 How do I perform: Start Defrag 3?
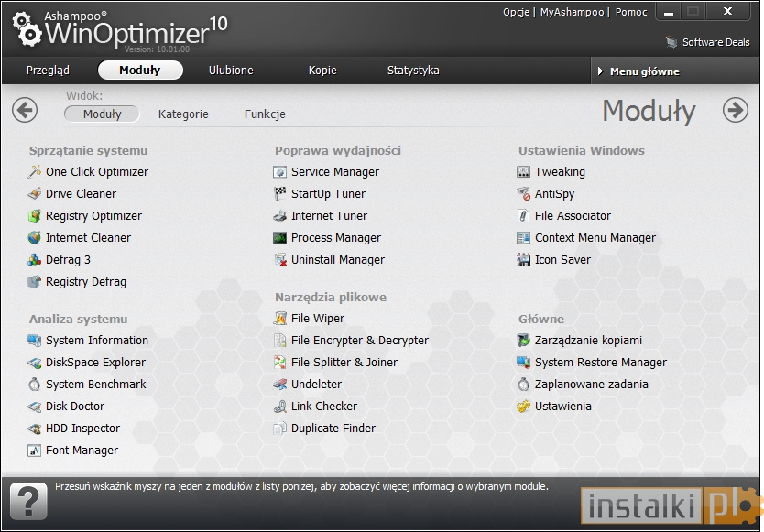pyautogui.click(x=66, y=259)
